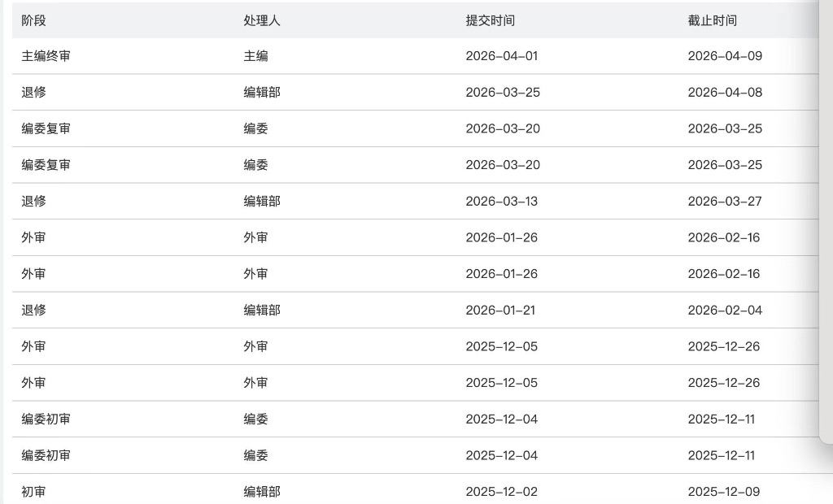Screen dimensions: 833x504
Task: Click the 阶段 column header
Action: pos(33,20)
